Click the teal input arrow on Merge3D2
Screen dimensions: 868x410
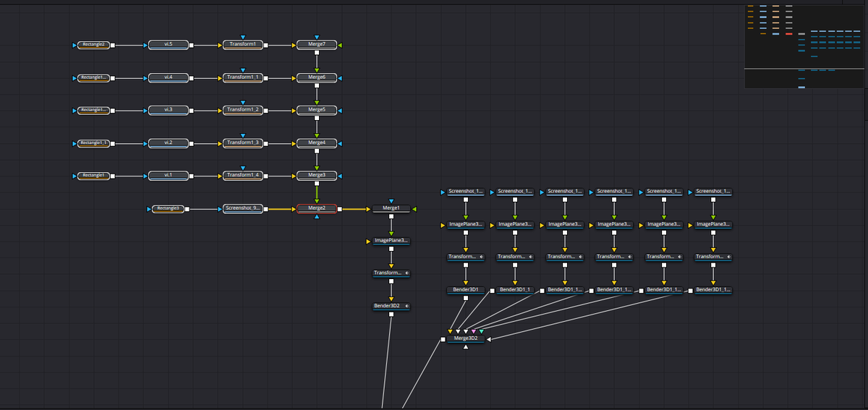[481, 331]
